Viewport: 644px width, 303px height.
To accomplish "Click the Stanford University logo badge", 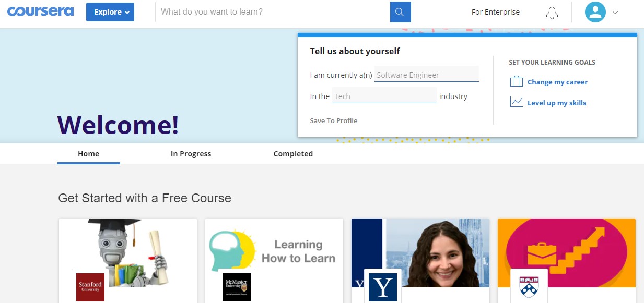I will click(90, 286).
